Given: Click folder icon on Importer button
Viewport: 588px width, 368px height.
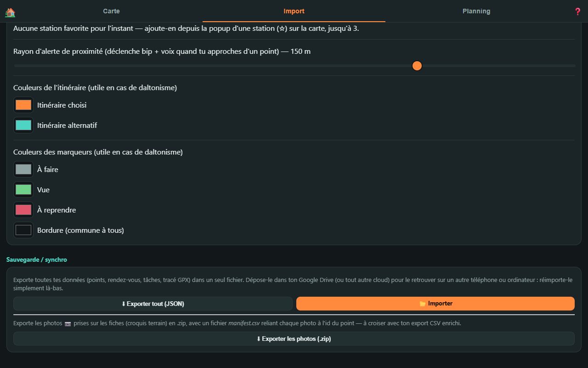Looking at the screenshot, I should (422, 304).
